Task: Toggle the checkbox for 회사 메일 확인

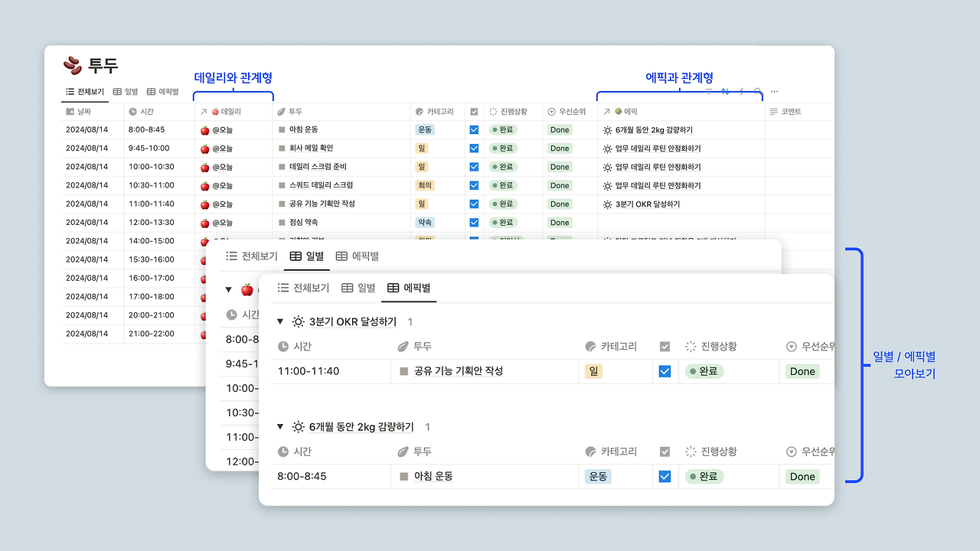Action: coord(473,148)
